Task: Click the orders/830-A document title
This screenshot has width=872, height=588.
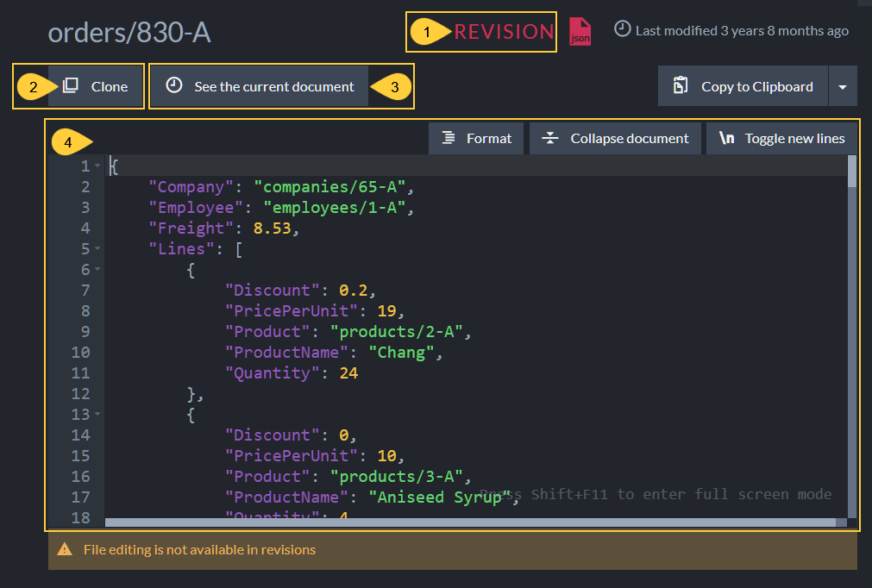Action: [x=129, y=32]
